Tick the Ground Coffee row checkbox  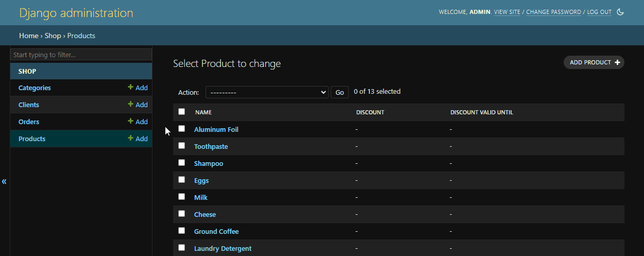pos(181,231)
